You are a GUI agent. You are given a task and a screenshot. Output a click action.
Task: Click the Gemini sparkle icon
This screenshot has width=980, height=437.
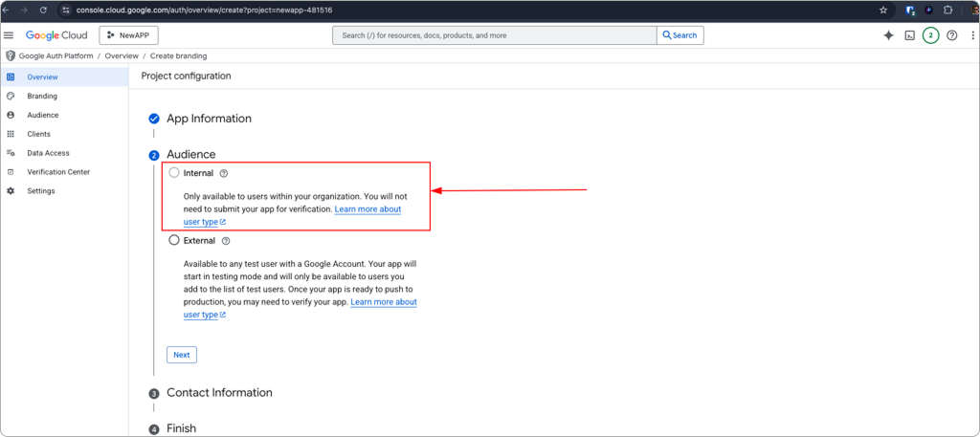888,35
